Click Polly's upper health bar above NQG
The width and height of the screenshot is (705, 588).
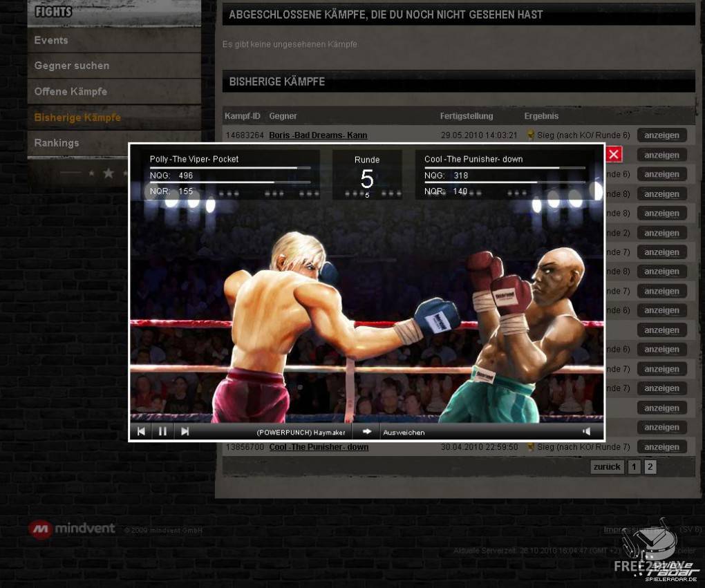(x=230, y=168)
